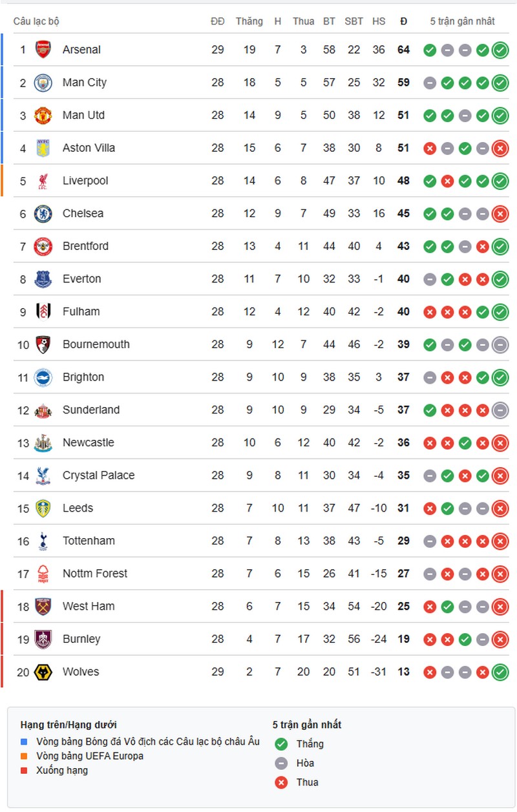
Task: Click Bournemouth's most recent draw icon
Action: click(x=500, y=344)
